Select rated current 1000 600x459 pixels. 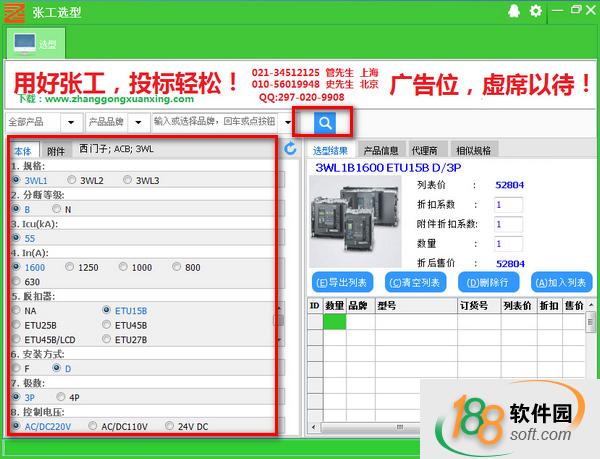coord(123,267)
